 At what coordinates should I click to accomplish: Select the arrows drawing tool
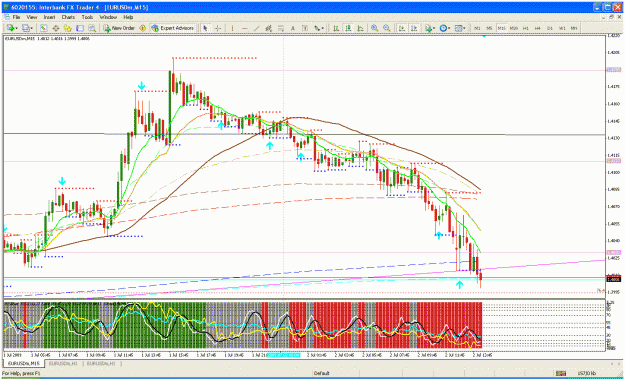tap(317, 28)
